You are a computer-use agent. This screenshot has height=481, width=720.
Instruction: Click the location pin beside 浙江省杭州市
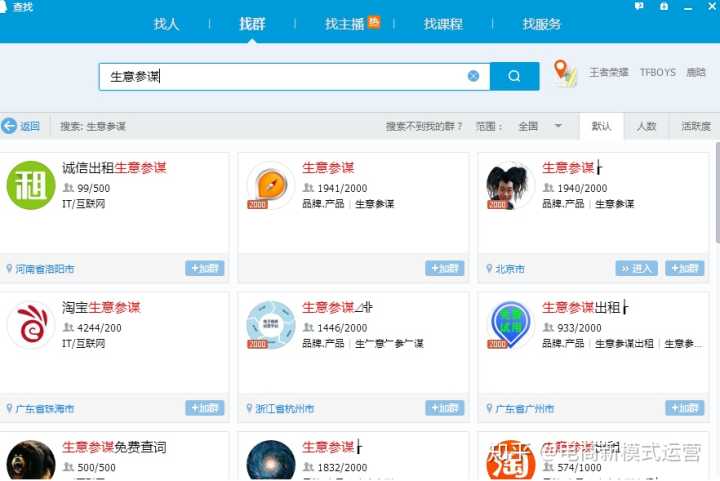tap(249, 408)
